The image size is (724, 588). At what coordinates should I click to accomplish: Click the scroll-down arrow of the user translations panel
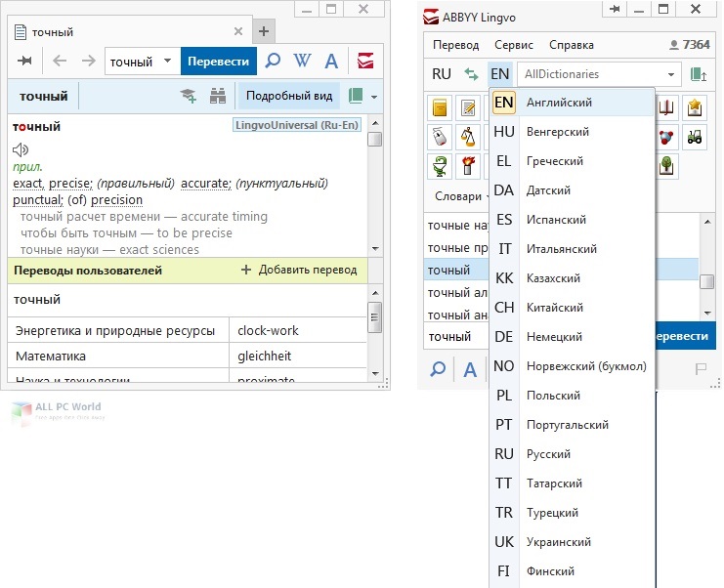[x=375, y=373]
